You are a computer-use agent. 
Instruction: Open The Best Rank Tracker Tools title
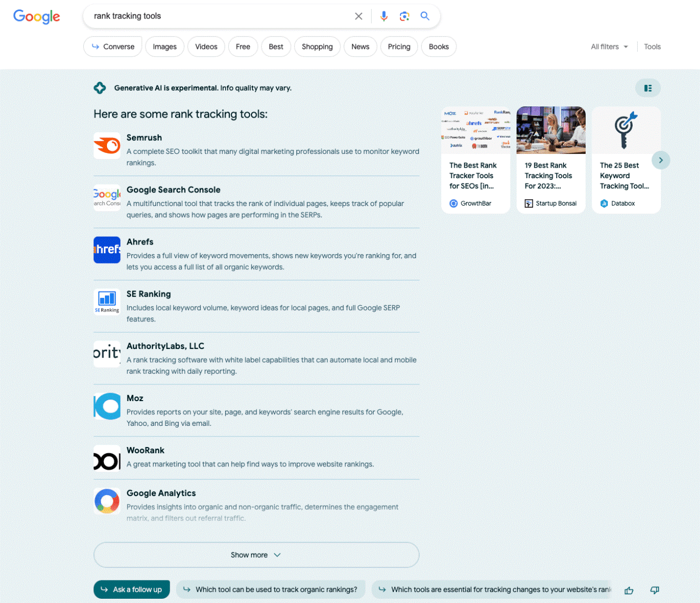point(473,176)
